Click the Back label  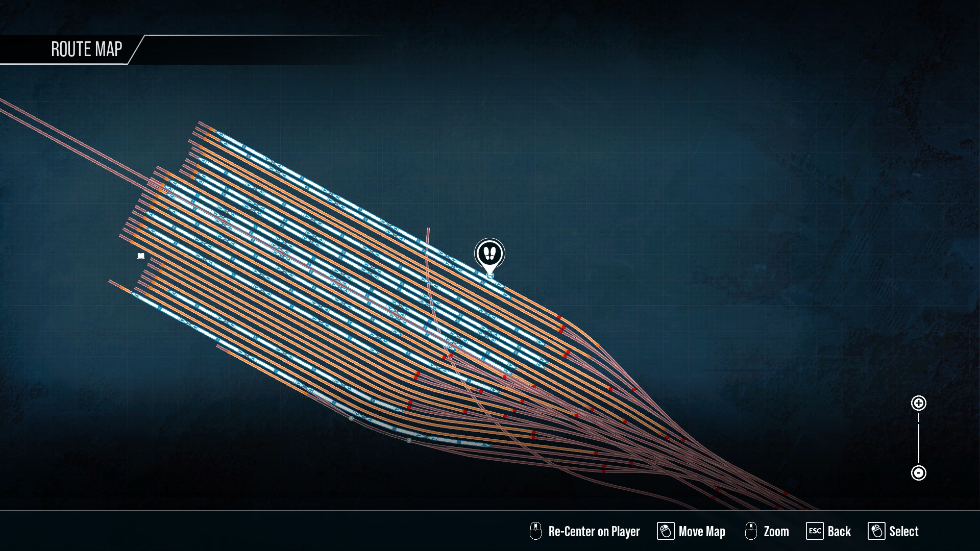839,532
